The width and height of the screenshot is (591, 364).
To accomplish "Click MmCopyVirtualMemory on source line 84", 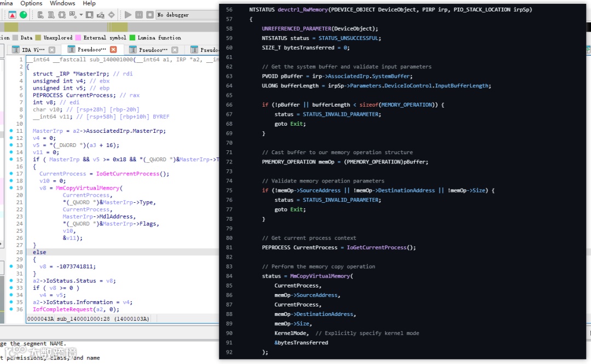I will pos(320,276).
